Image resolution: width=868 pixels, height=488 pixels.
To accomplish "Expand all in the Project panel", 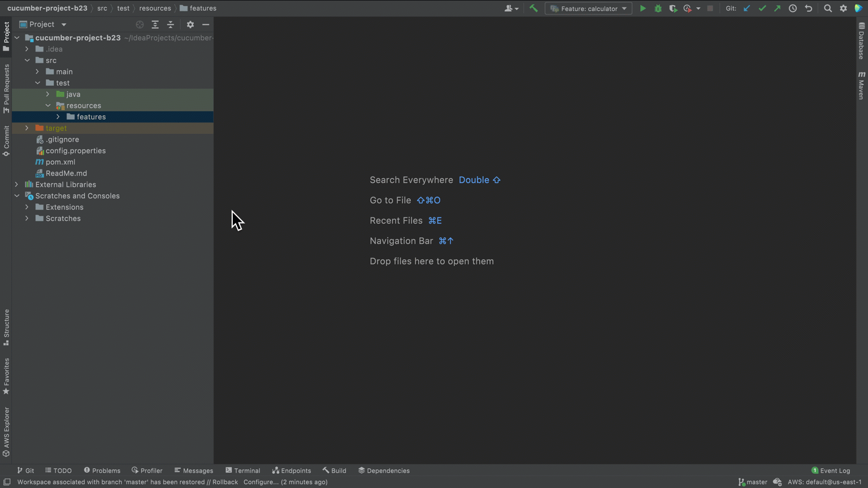I will click(x=155, y=24).
